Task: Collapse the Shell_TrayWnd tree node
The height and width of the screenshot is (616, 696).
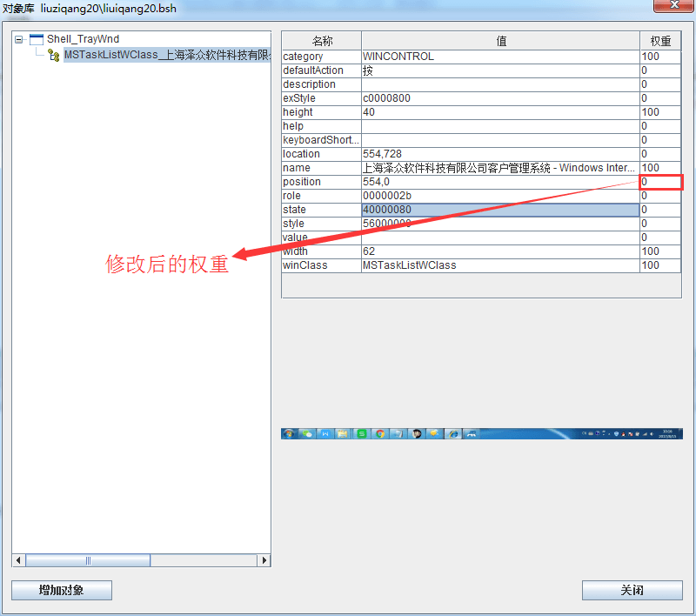Action: 19,39
